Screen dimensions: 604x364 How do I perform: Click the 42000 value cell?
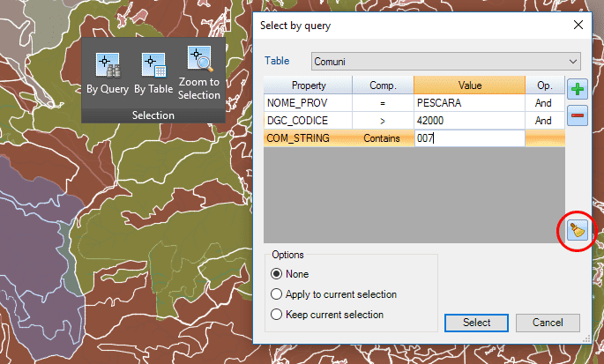tap(470, 121)
